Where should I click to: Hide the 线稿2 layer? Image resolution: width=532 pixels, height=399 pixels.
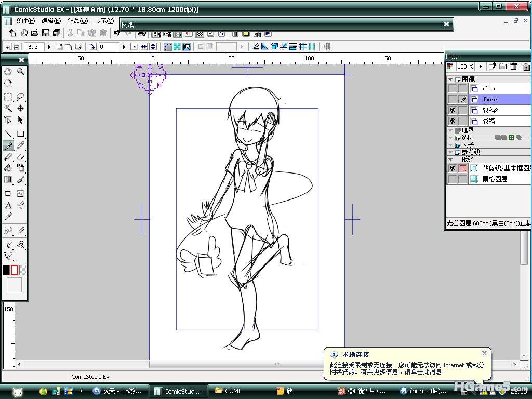pyautogui.click(x=452, y=110)
